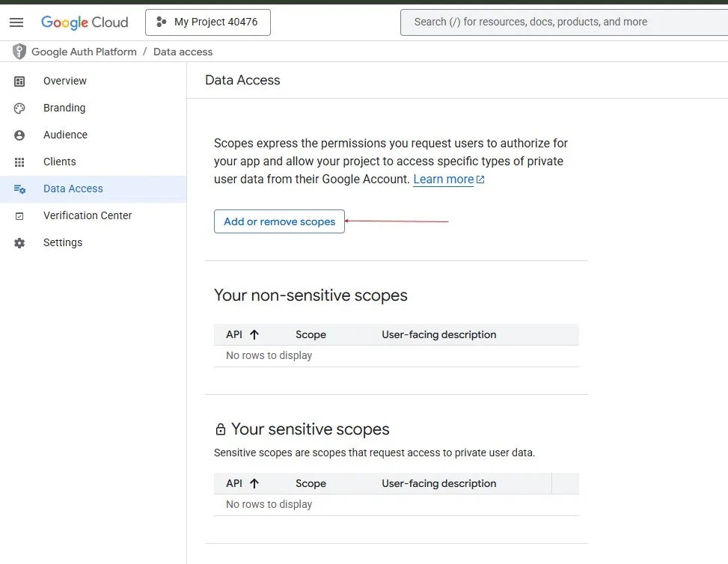Click the Google Auth Platform breadcrumb
The image size is (728, 564).
84,52
